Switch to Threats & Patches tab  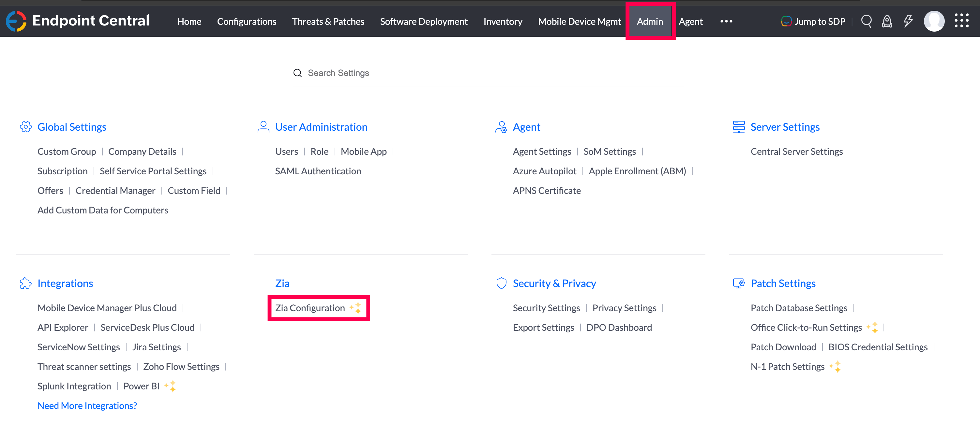click(x=328, y=22)
